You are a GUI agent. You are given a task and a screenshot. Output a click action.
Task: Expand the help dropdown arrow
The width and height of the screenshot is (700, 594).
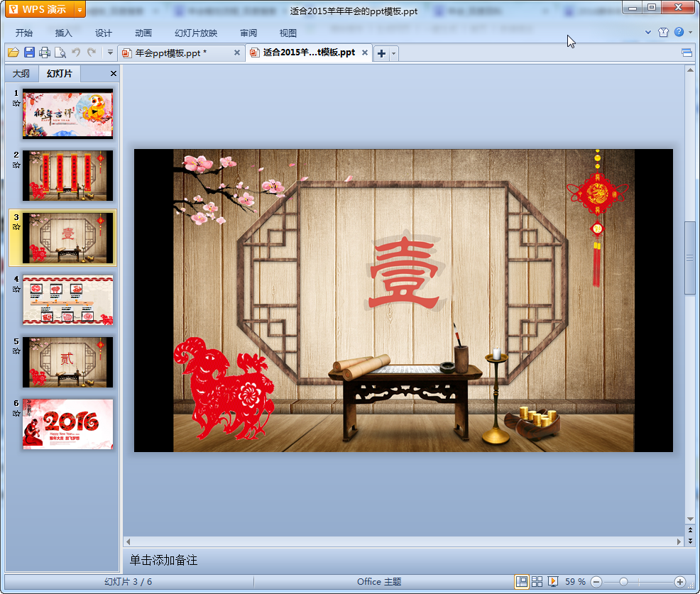pos(691,32)
